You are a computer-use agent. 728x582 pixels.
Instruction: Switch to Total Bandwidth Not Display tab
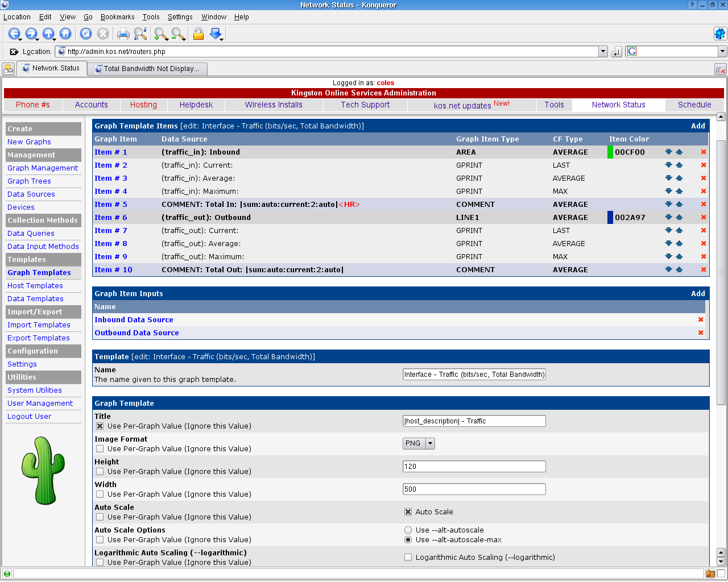coord(147,69)
